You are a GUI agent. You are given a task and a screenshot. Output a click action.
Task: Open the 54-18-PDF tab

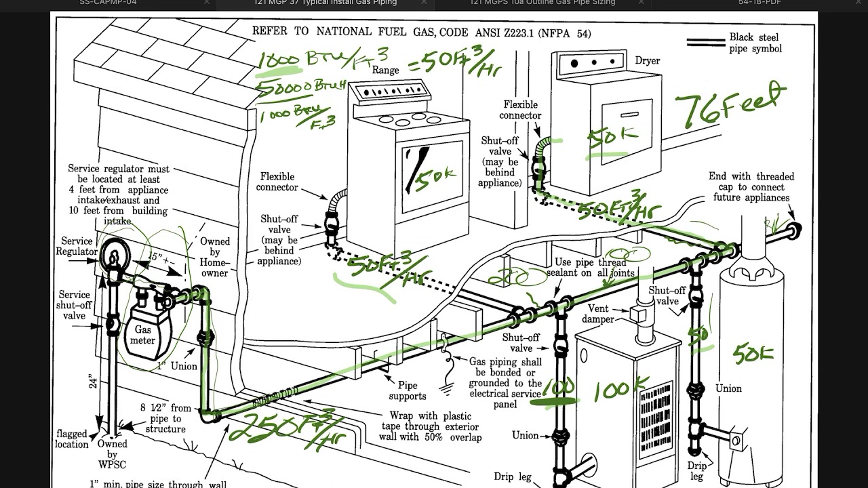758,3
